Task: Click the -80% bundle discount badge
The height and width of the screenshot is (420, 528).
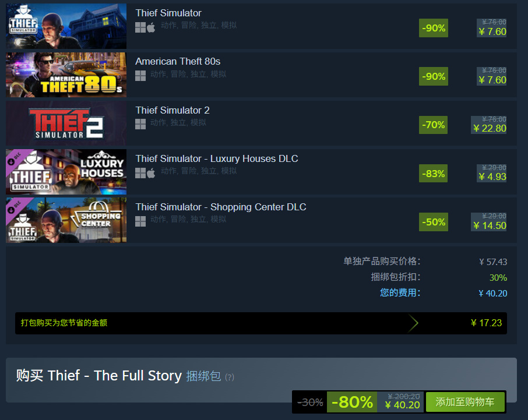Action: coord(352,402)
